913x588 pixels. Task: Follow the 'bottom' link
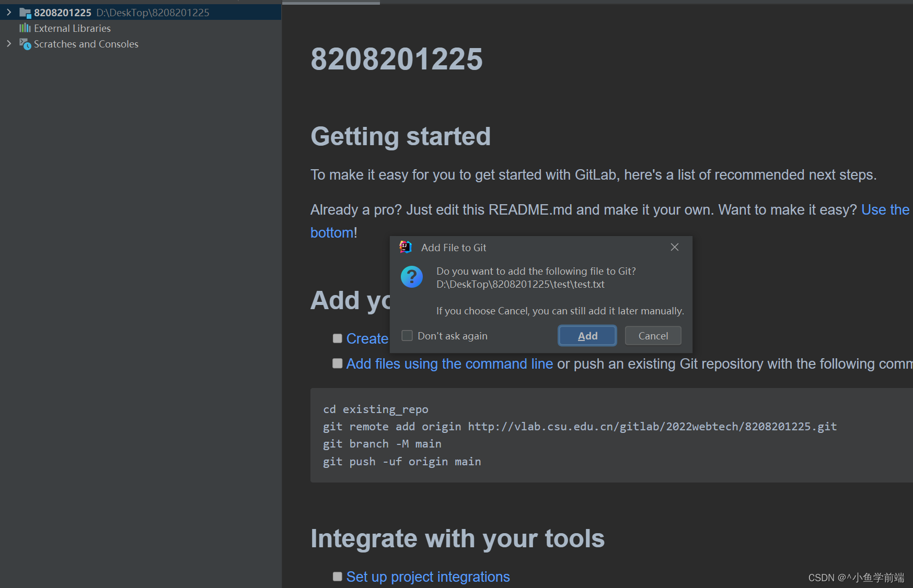click(x=332, y=232)
